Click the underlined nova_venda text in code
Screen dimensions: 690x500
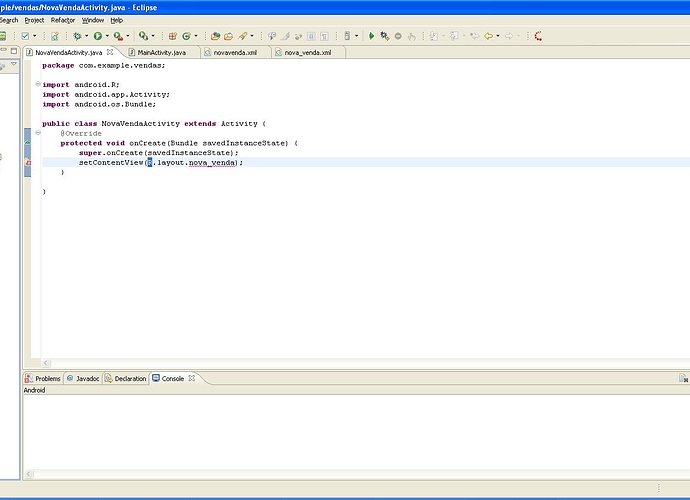point(211,162)
